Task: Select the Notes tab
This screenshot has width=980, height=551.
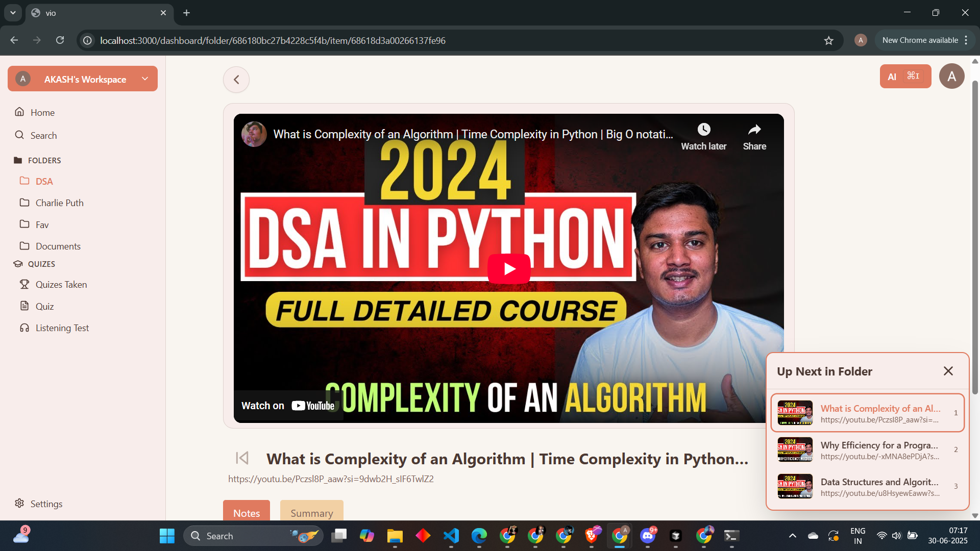Action: 247,513
